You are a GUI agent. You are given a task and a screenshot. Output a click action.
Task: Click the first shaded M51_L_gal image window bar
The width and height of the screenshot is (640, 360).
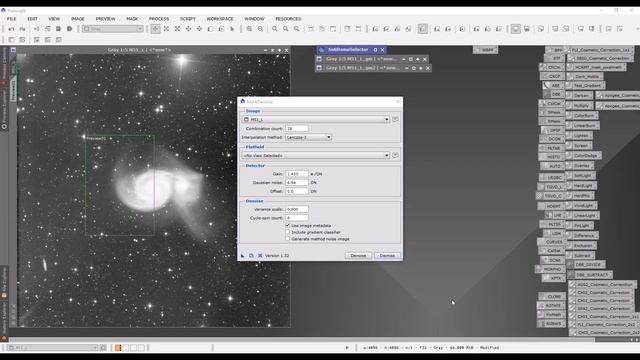point(372,59)
